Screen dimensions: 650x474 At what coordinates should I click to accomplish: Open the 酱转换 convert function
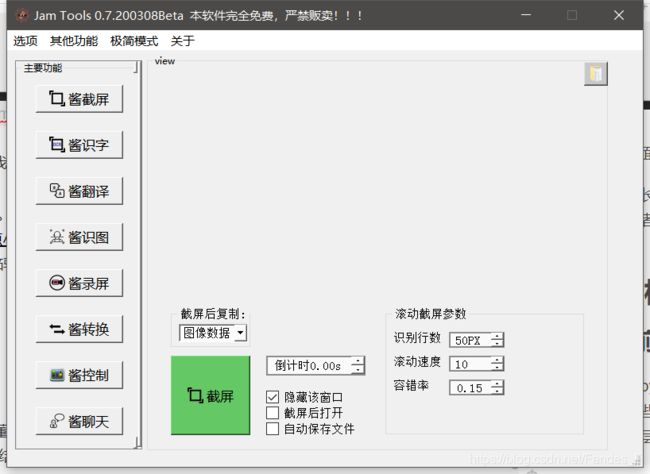[79, 329]
